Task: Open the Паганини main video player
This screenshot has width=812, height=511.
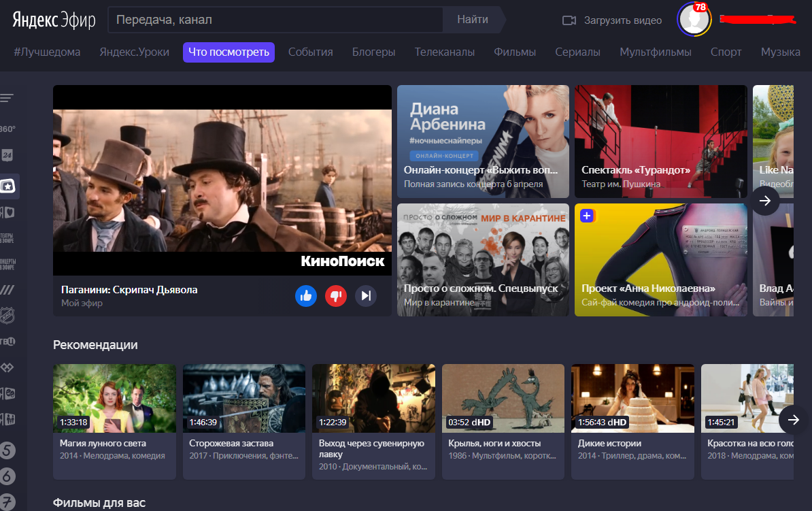Action: tap(222, 180)
